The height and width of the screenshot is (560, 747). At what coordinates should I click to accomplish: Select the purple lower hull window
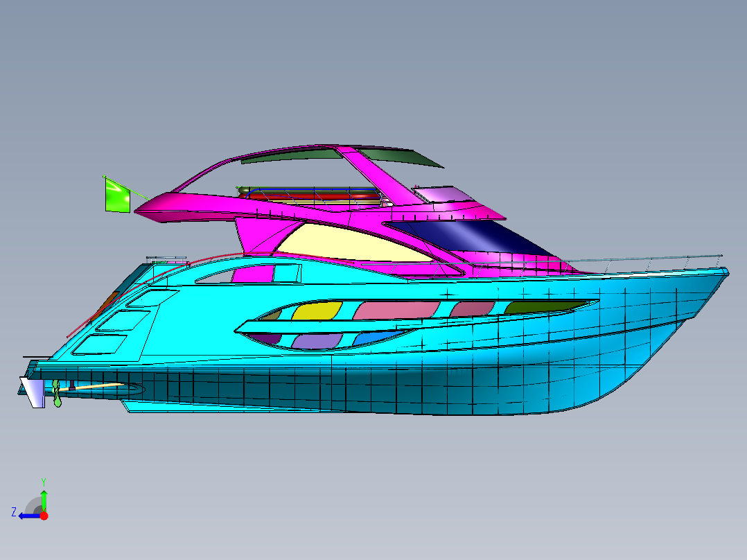pyautogui.click(x=317, y=341)
